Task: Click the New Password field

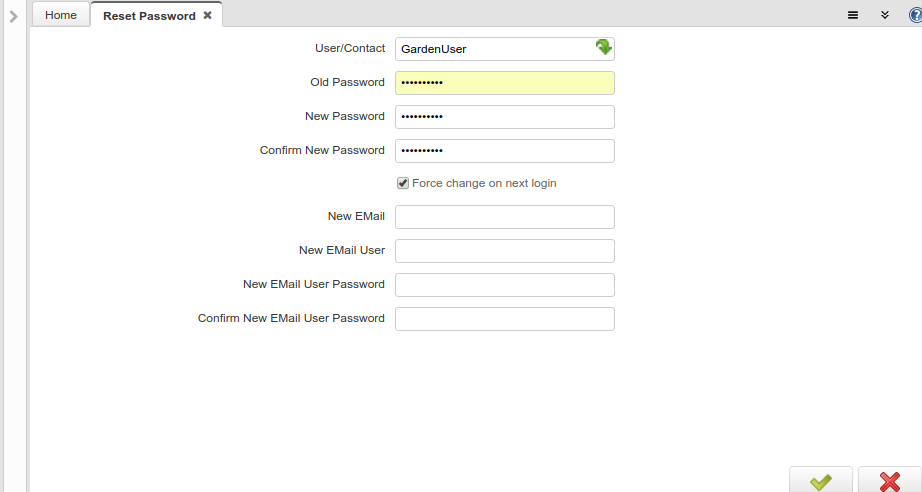Action: (504, 117)
